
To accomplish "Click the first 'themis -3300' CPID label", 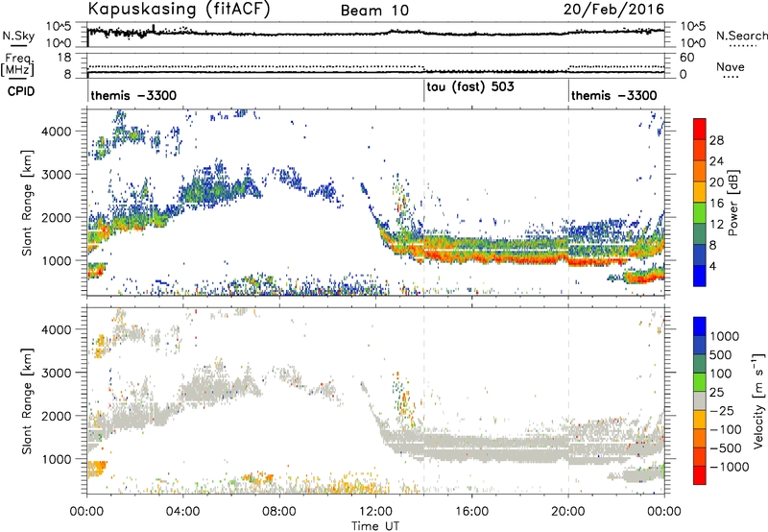I will click(x=133, y=95).
